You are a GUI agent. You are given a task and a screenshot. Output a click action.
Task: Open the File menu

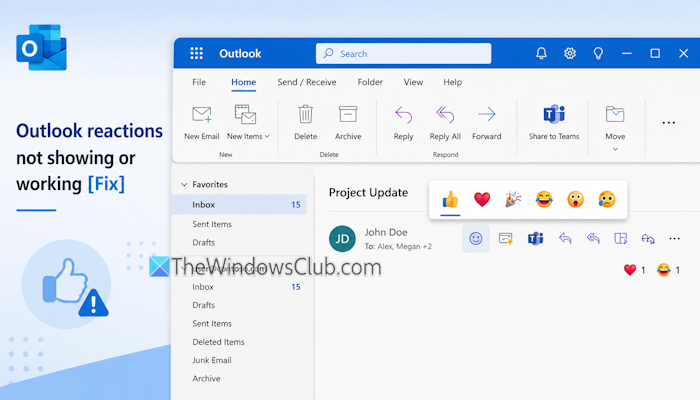click(x=199, y=82)
